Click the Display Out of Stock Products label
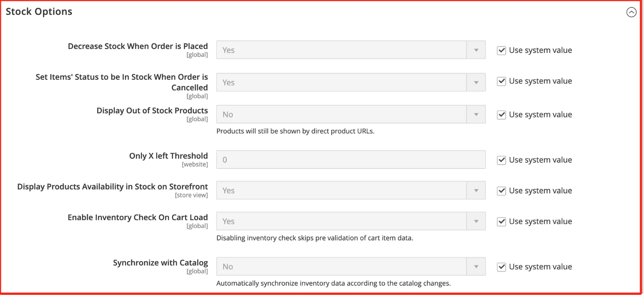The image size is (644, 295). pos(152,110)
